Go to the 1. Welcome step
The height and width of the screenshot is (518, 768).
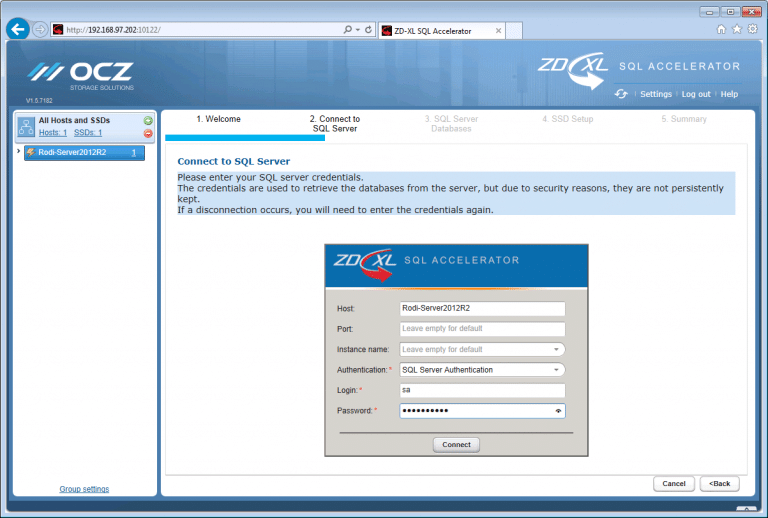(x=218, y=119)
